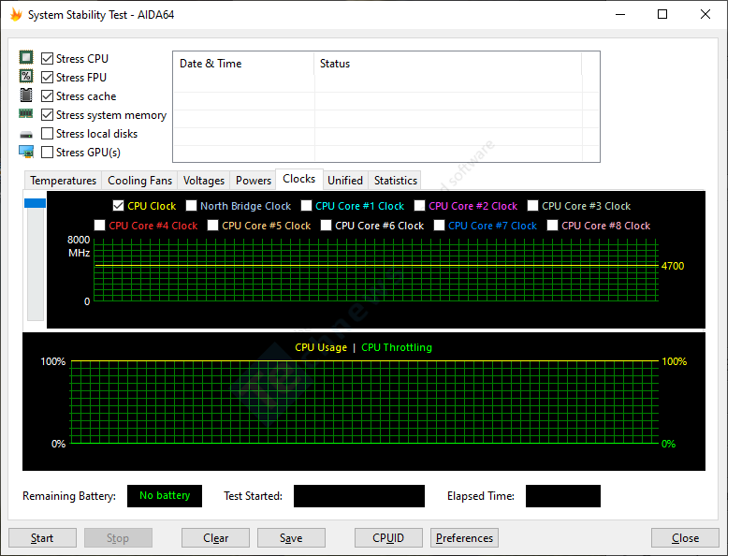The width and height of the screenshot is (756, 556).
Task: Enable CPU Core #1 Clock checkbox
Action: [306, 206]
